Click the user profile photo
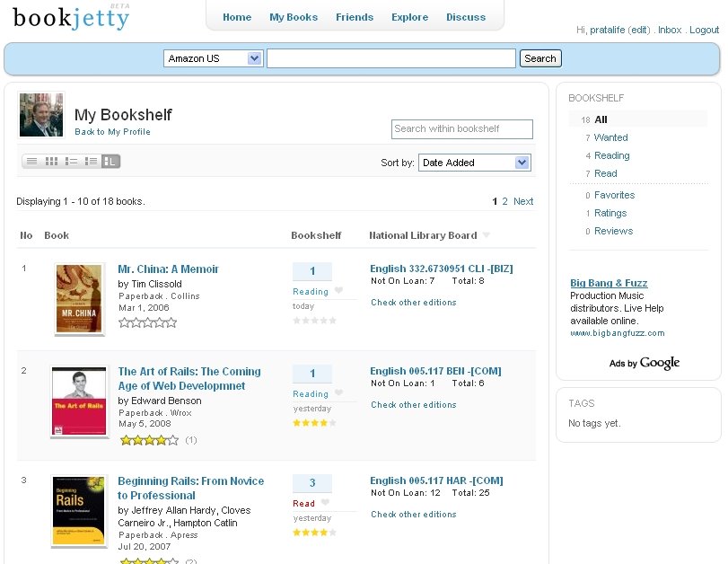This screenshot has width=728, height=564. pos(41,115)
